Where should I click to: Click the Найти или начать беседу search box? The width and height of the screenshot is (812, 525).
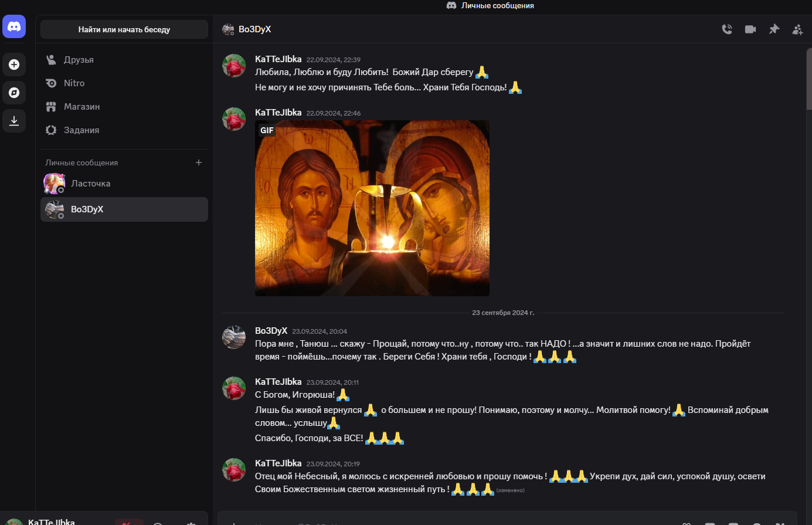[x=124, y=29]
